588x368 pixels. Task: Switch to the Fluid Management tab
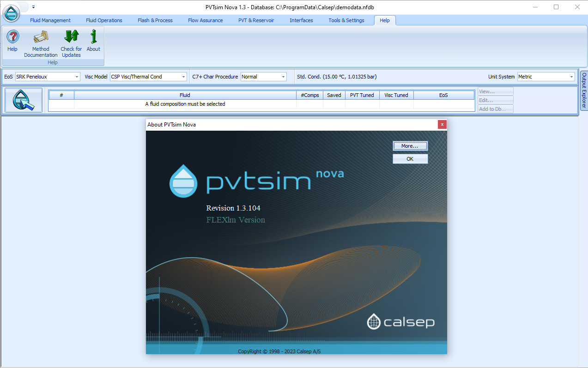coord(50,20)
